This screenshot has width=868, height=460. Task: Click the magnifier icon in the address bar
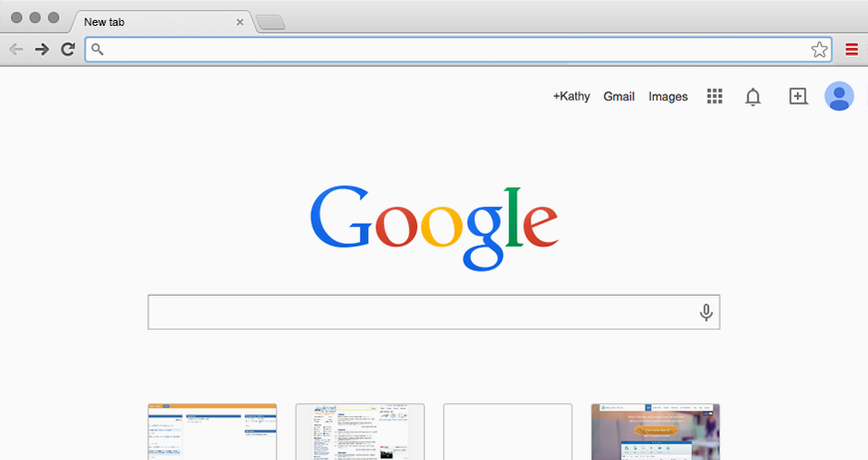[98, 49]
